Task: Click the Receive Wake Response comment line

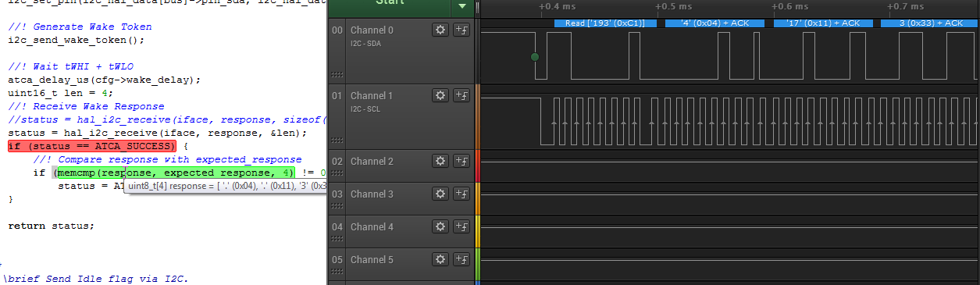Action: point(86,106)
